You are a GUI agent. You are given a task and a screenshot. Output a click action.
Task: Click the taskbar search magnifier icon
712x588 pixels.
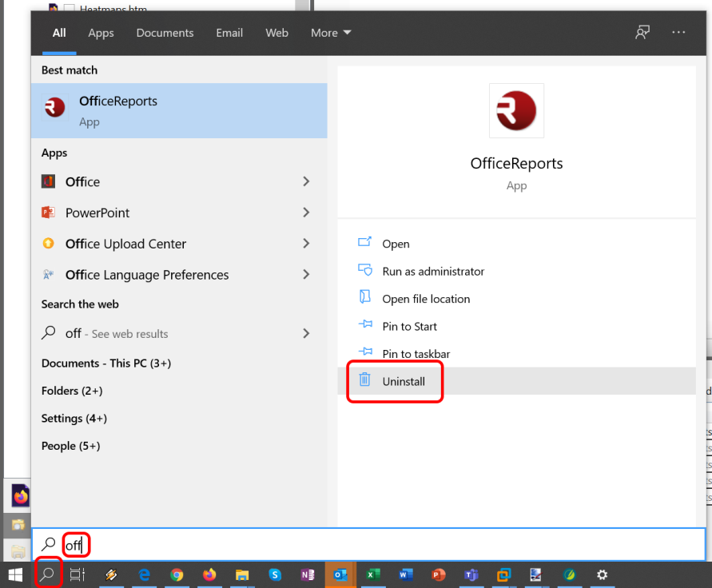point(47,574)
